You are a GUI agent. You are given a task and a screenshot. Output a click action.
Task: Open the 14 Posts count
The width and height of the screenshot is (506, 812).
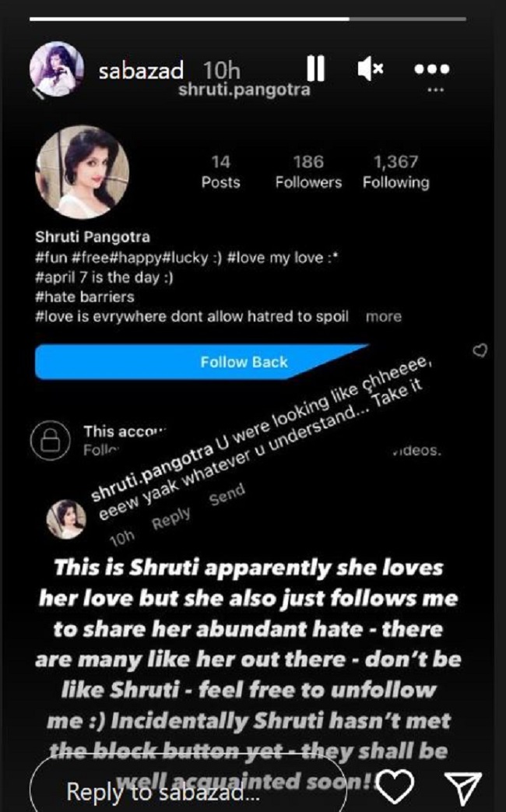pos(220,172)
